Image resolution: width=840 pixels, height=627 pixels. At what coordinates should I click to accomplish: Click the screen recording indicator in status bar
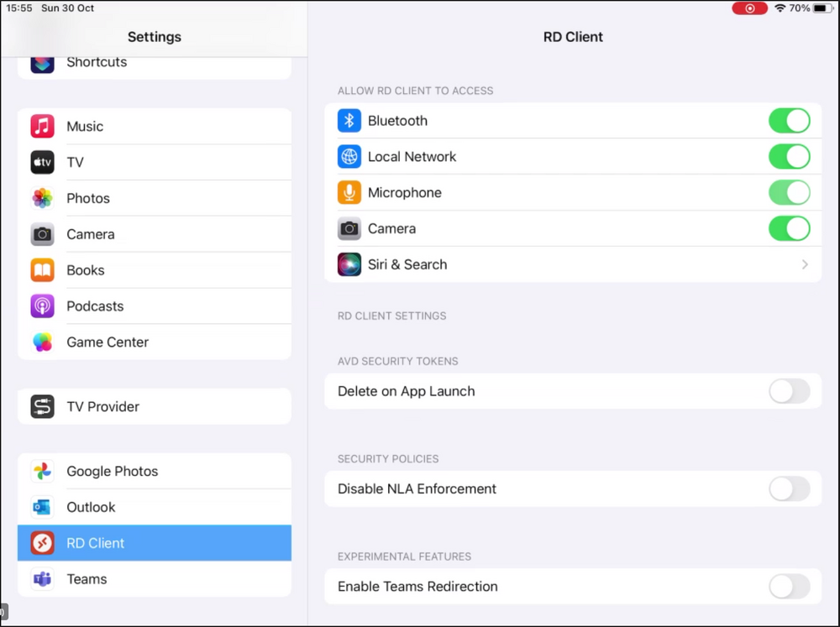point(749,8)
